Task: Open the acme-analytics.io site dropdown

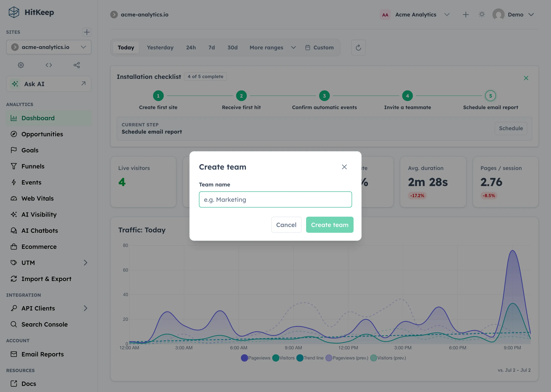Action: (x=49, y=47)
